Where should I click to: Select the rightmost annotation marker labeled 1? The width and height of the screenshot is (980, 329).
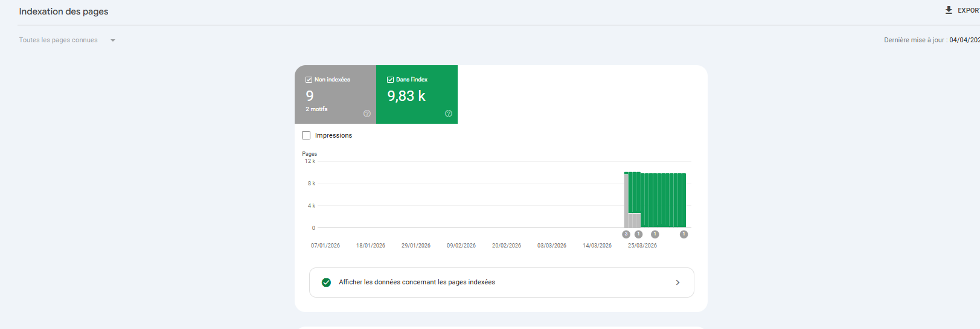(x=684, y=234)
